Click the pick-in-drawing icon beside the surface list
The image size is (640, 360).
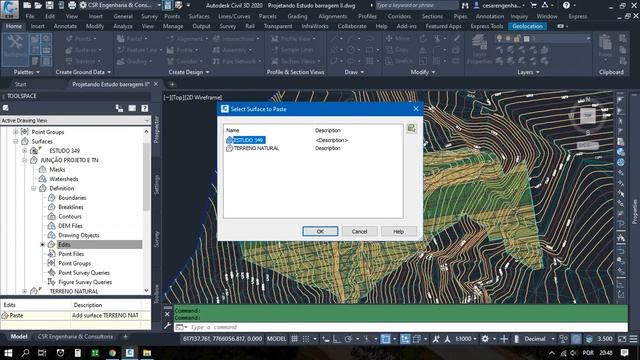tap(411, 129)
